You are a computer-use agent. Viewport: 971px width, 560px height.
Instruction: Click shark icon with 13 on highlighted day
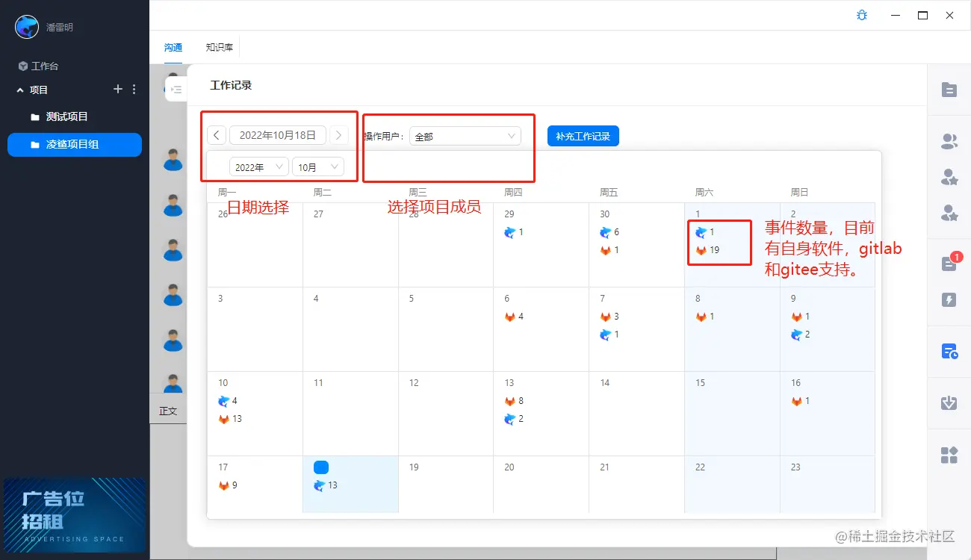point(319,485)
